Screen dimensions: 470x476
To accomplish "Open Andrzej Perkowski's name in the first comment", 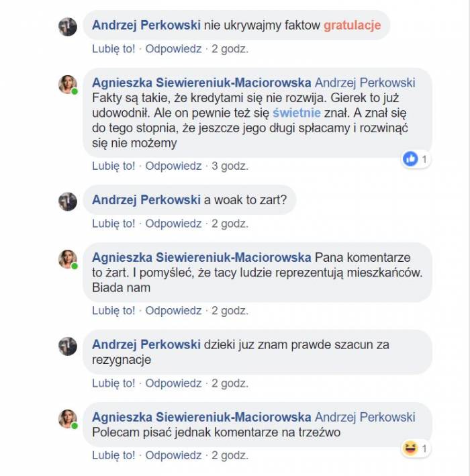I will click(146, 26).
